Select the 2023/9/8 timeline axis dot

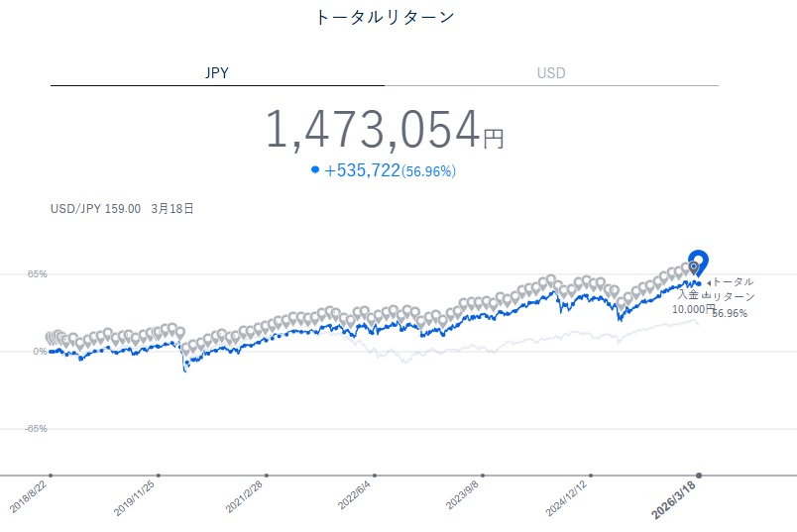[x=483, y=475]
